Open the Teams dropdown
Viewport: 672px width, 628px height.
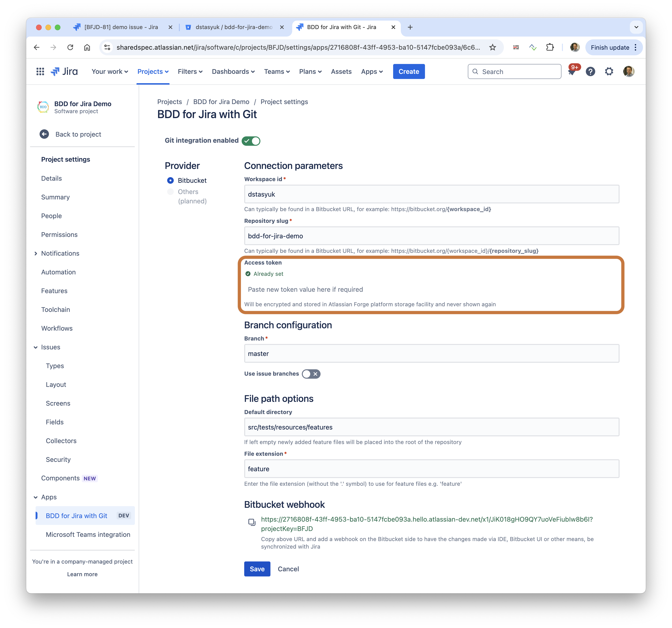tap(277, 71)
